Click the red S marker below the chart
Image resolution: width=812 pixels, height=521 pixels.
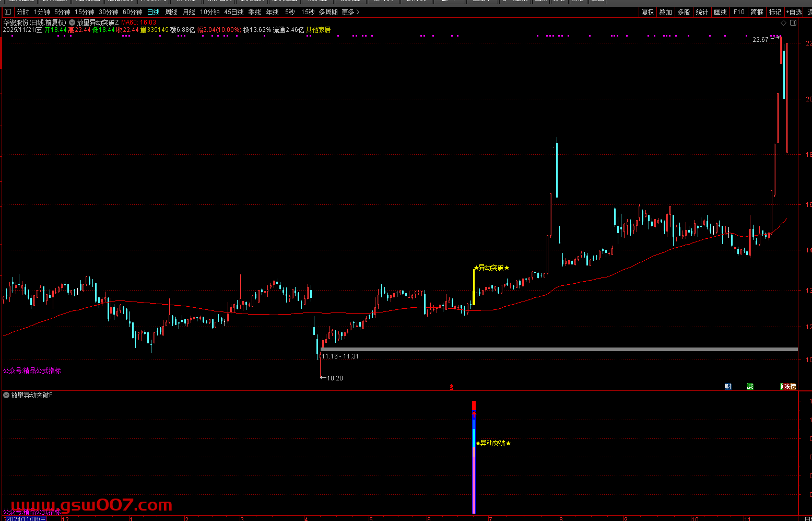pos(452,387)
